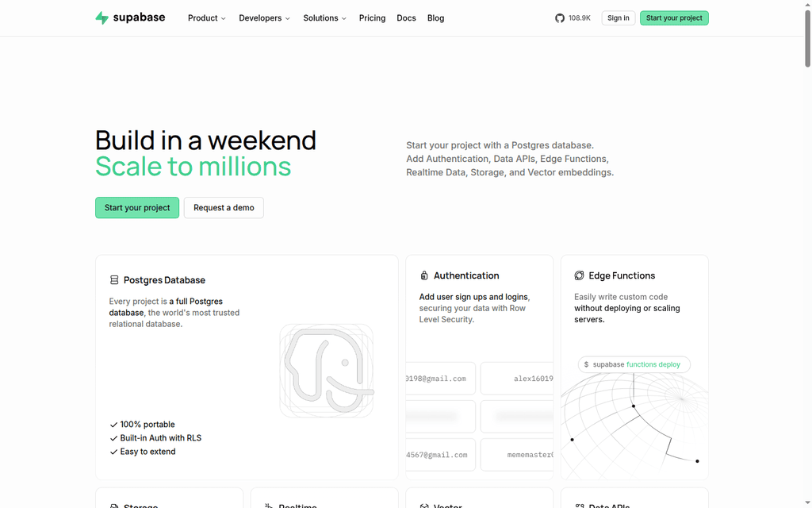812x508 pixels.
Task: Click the 108.9K GitHub stars count
Action: (580, 18)
